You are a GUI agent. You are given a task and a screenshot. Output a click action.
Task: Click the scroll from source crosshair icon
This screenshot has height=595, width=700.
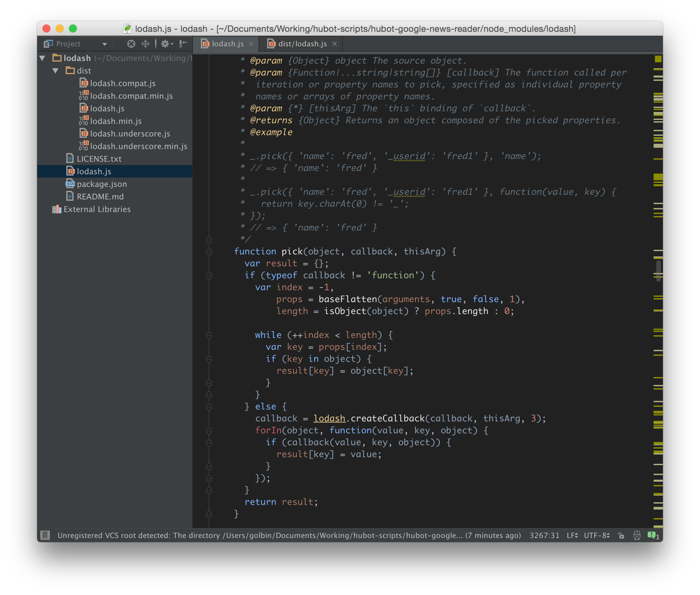coord(131,43)
